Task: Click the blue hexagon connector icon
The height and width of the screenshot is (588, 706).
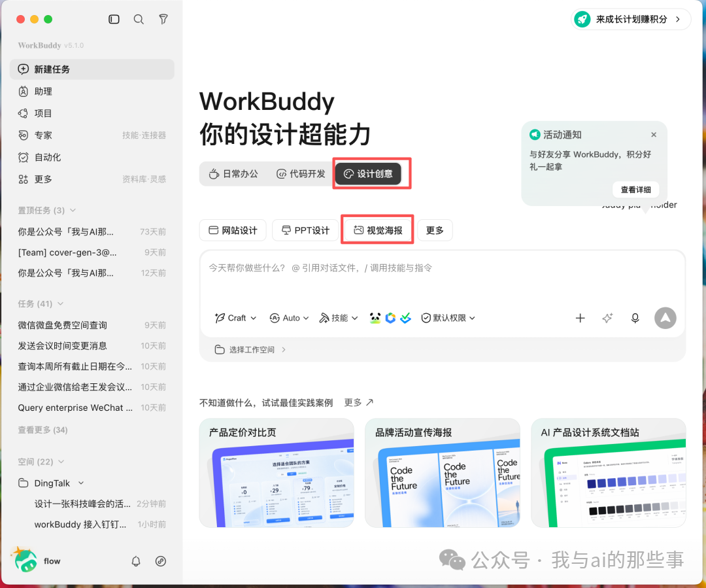Action: [390, 318]
